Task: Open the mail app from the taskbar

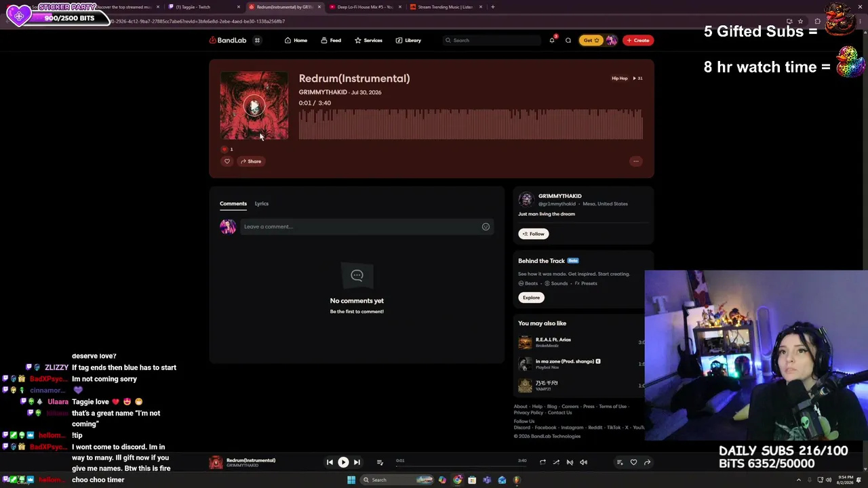Action: point(502,480)
